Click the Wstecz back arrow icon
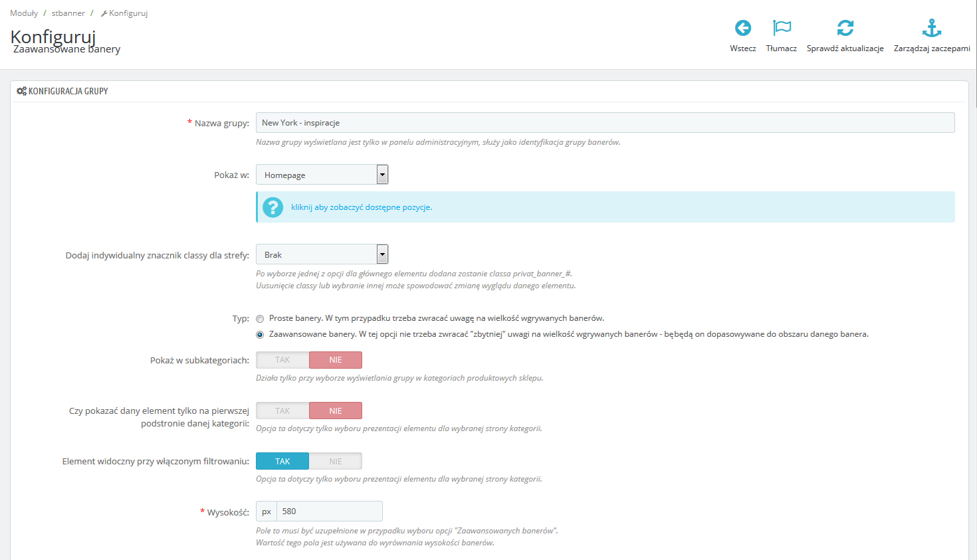The width and height of the screenshot is (977, 560). tap(742, 28)
